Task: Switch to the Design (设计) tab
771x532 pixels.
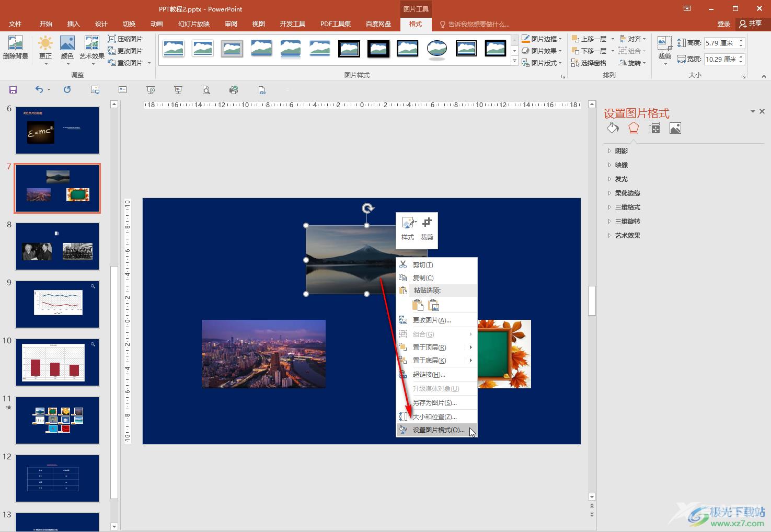Action: [x=101, y=24]
